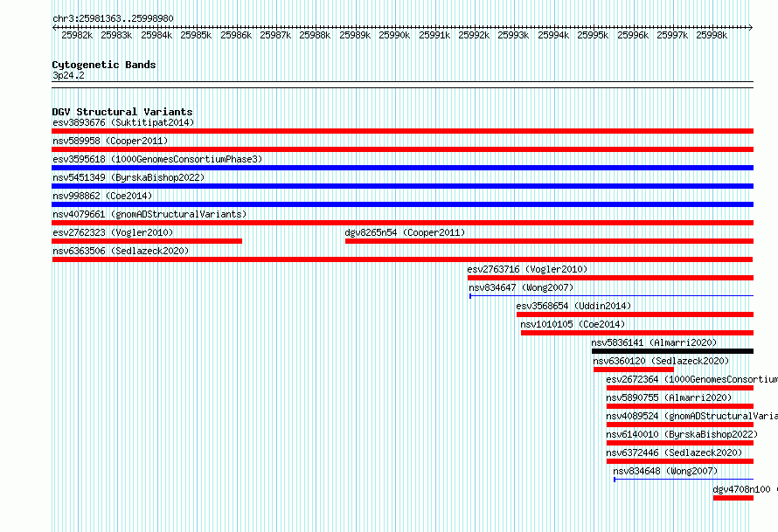The width and height of the screenshot is (778, 532).
Task: Click the 25994k ruler tick label
Action: [553, 35]
